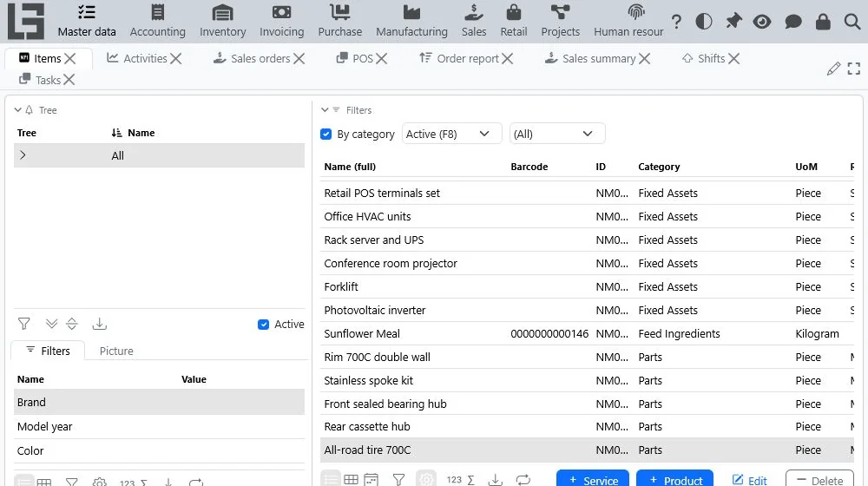The width and height of the screenshot is (868, 486).
Task: Open the Inventory module
Action: pyautogui.click(x=222, y=22)
